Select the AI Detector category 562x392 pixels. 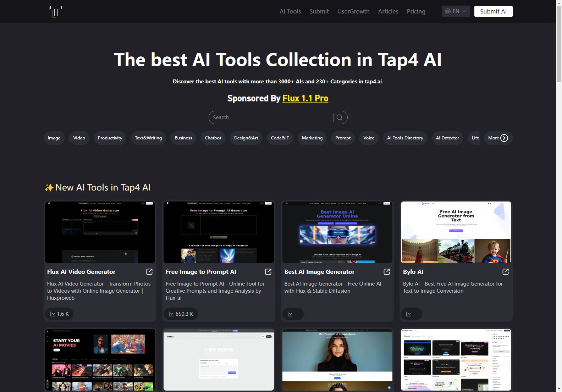point(447,138)
